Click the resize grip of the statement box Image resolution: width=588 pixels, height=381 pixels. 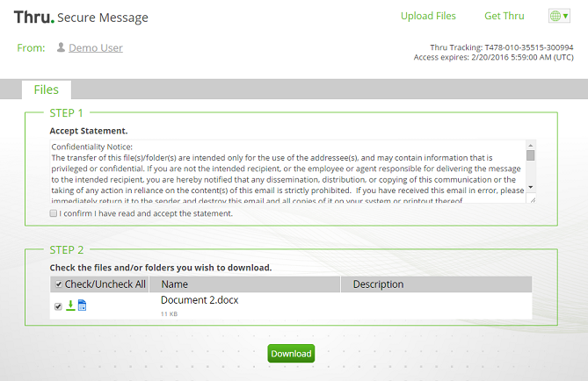[533, 199]
